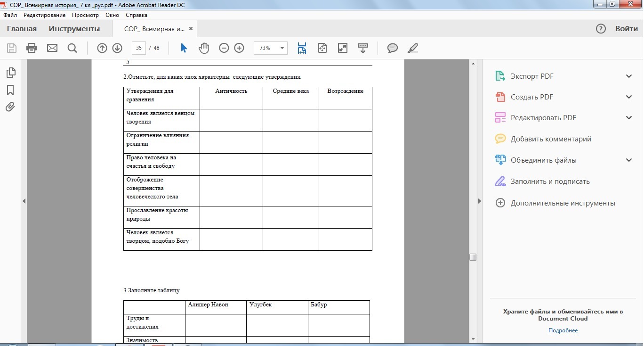Expand the Объединить файлы tool
644x346 pixels.
[629, 160]
